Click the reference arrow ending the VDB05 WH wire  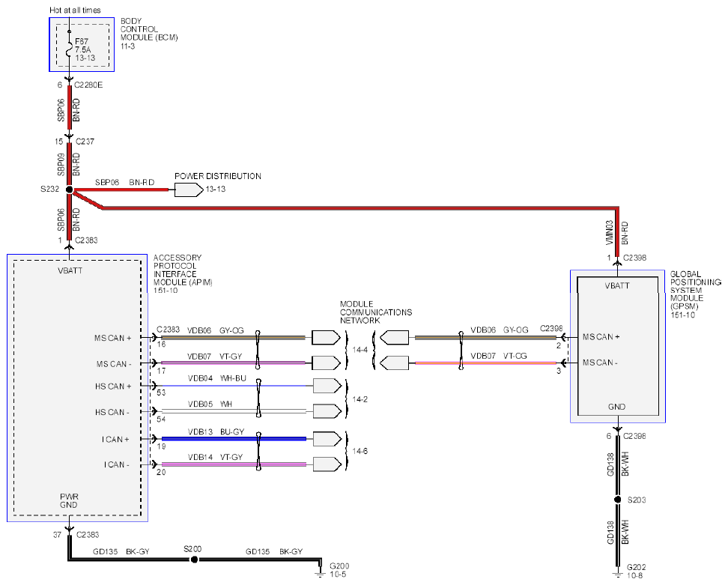(327, 411)
